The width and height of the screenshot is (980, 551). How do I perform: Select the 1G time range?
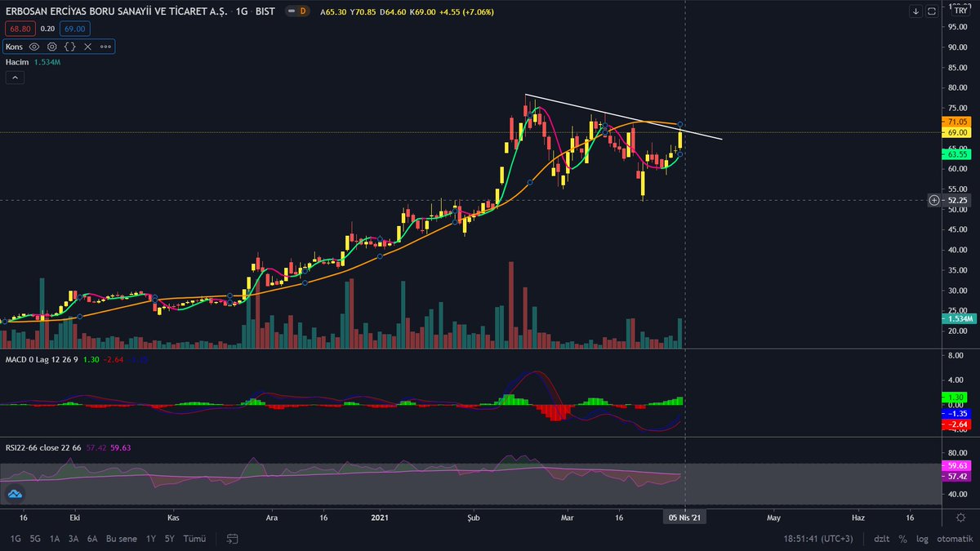point(16,539)
